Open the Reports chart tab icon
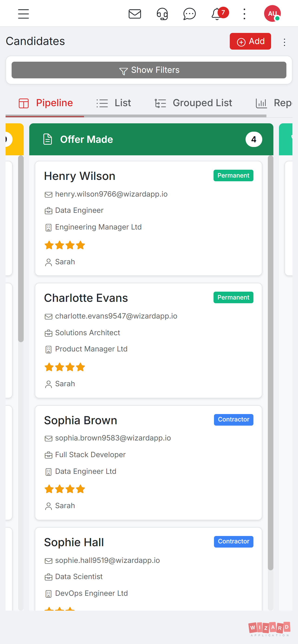298x644 pixels. pyautogui.click(x=261, y=103)
